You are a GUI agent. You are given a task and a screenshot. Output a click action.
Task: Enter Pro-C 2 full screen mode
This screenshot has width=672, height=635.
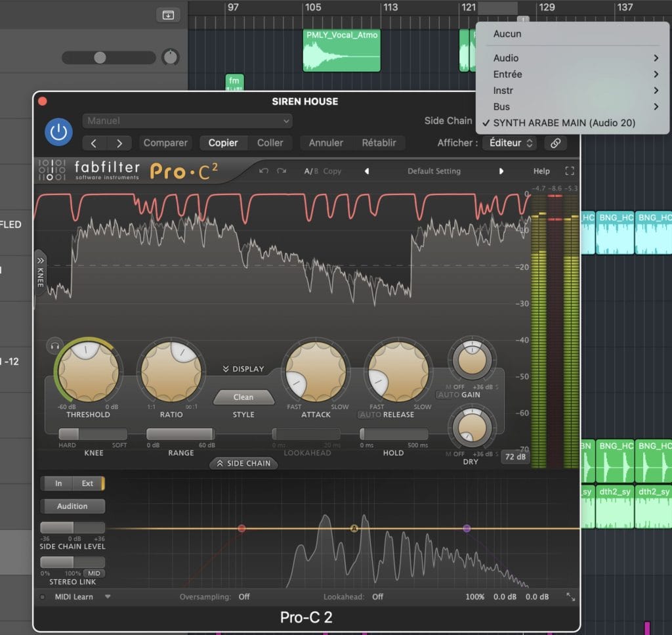569,171
